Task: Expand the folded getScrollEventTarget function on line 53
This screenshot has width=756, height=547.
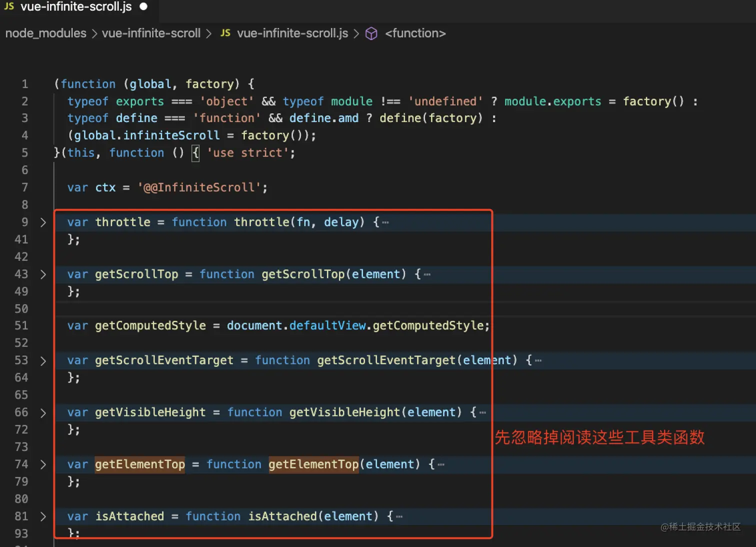Action: pyautogui.click(x=43, y=361)
